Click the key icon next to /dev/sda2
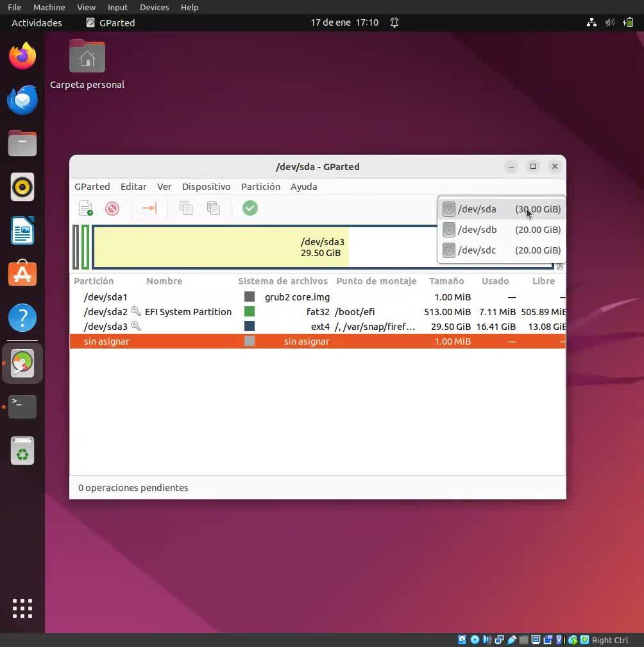The image size is (644, 647). pos(136,311)
